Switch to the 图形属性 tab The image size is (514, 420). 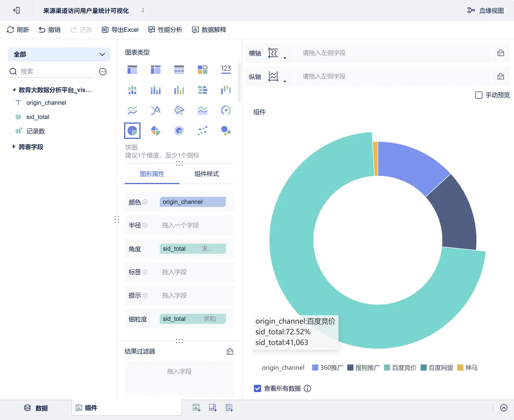click(x=152, y=174)
